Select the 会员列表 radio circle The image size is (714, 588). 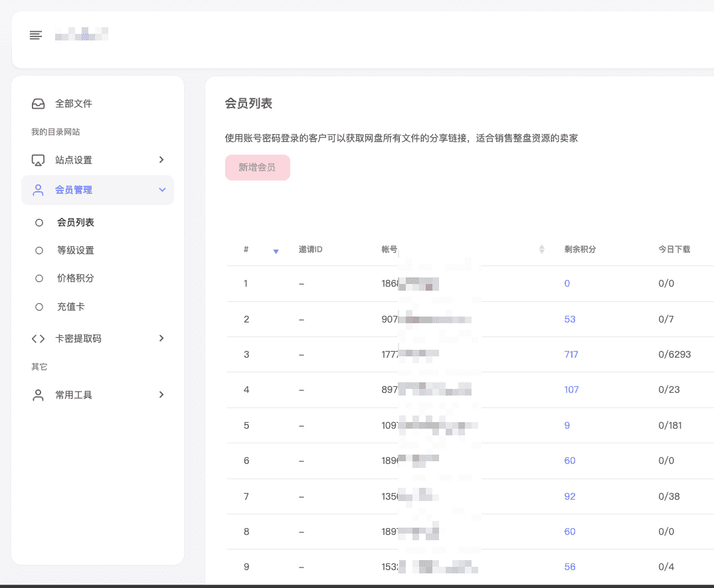click(39, 223)
